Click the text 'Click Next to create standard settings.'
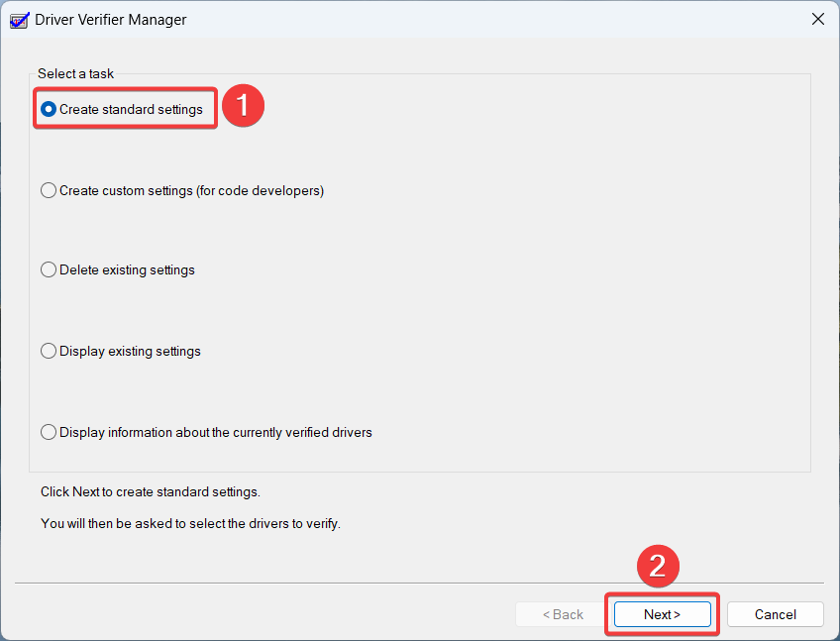Screen dimensions: 840x641 (151, 492)
